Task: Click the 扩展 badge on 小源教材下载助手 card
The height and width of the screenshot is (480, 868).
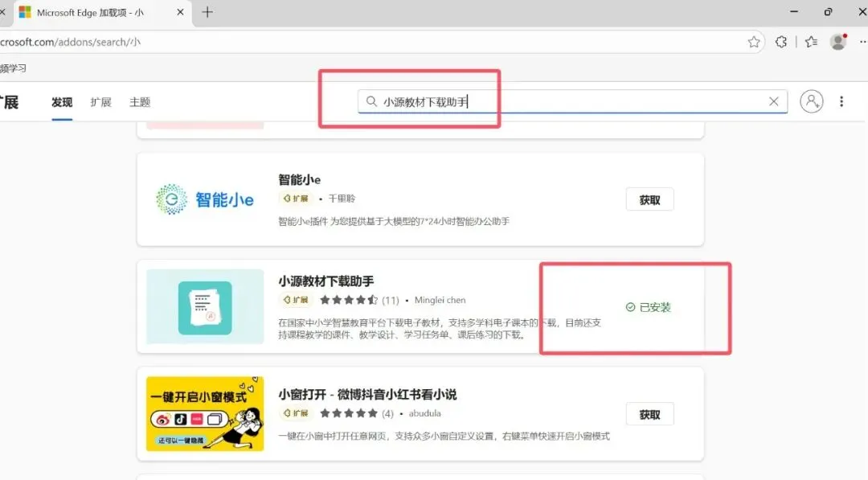Action: click(x=296, y=300)
